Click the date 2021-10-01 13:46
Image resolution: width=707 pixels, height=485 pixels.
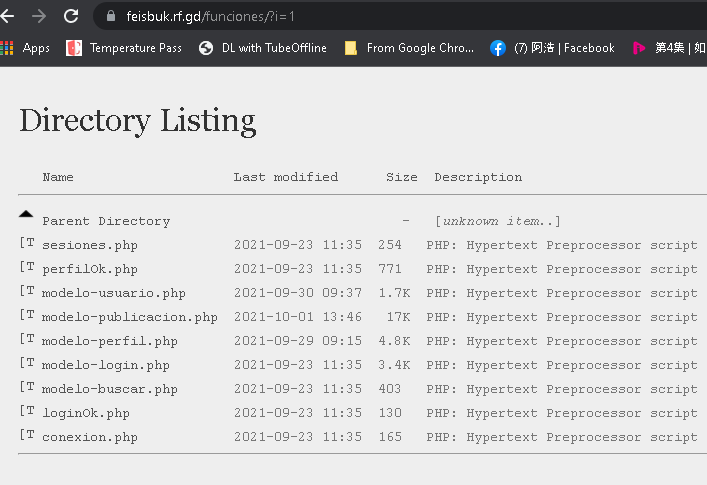(298, 317)
